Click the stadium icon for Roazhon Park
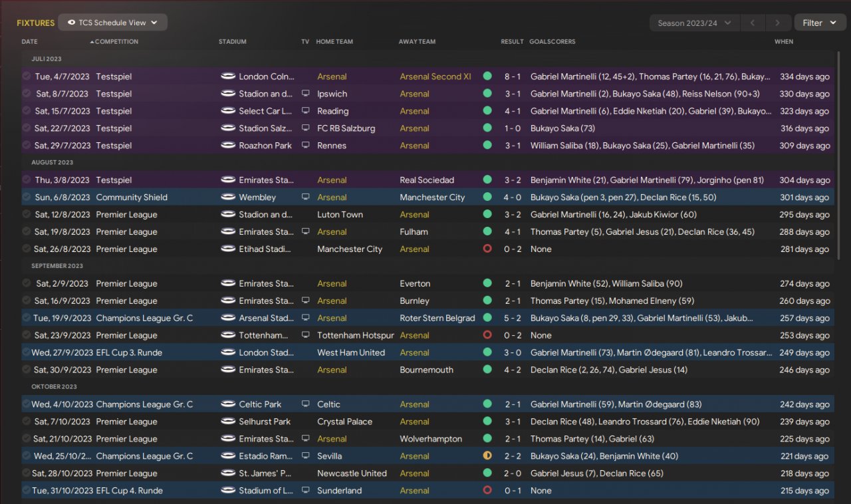The height and width of the screenshot is (504, 851). 228,146
